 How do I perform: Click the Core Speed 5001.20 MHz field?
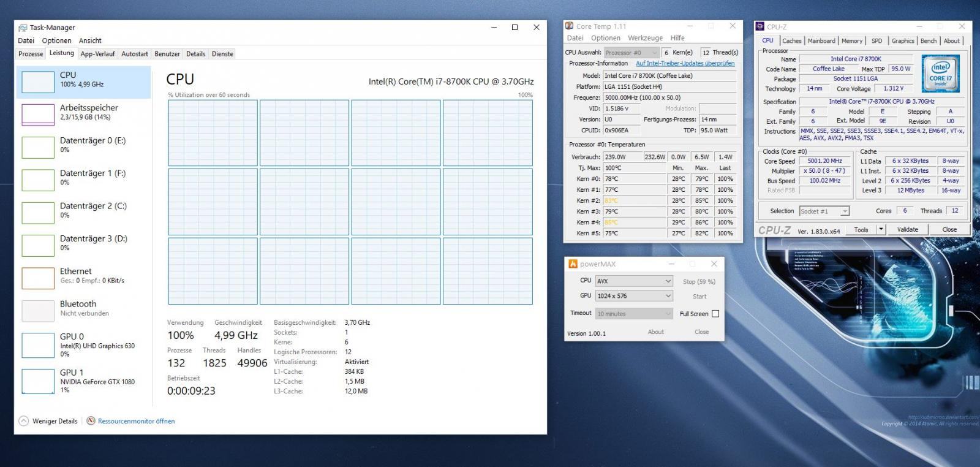(824, 161)
